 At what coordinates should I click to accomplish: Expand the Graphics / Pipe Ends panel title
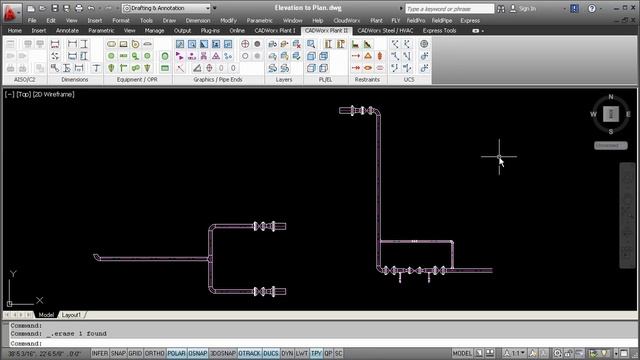point(218,80)
